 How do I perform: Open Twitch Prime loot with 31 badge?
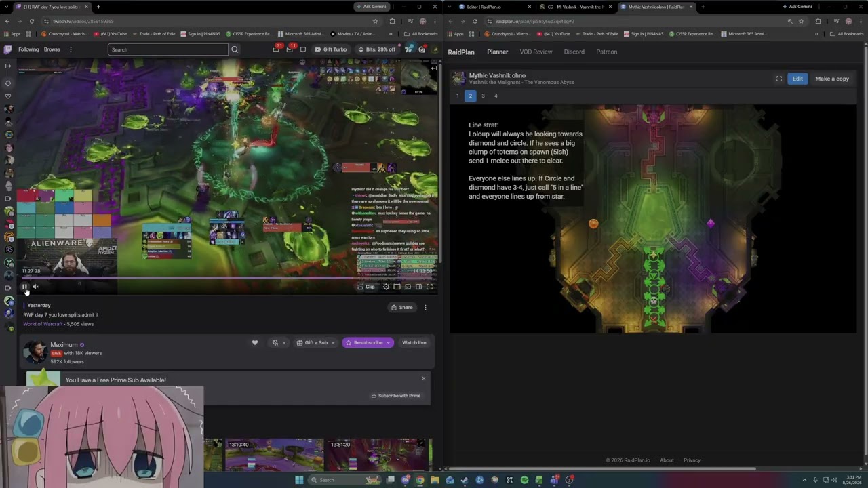(x=277, y=49)
